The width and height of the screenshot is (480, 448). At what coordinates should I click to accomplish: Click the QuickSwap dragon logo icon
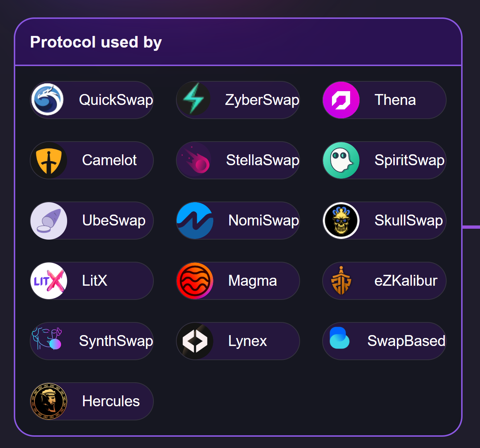[x=48, y=100]
